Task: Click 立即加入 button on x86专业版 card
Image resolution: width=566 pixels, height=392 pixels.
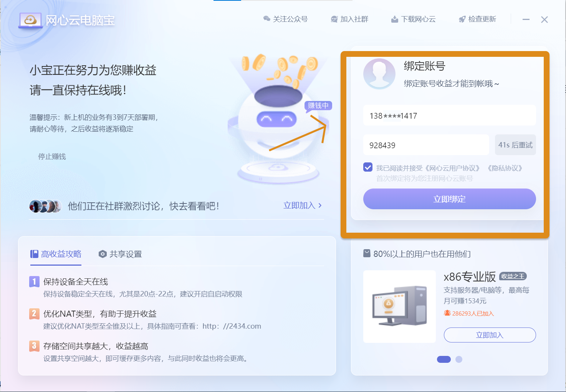Action: [490, 335]
